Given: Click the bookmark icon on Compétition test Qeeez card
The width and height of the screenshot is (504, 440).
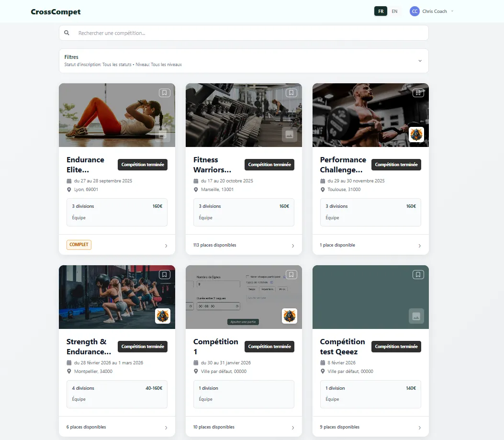Looking at the screenshot, I should (418, 274).
